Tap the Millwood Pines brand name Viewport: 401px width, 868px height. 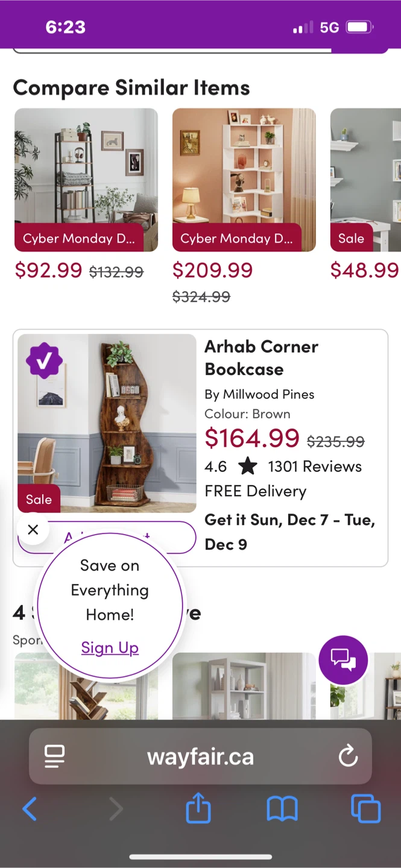coord(268,394)
